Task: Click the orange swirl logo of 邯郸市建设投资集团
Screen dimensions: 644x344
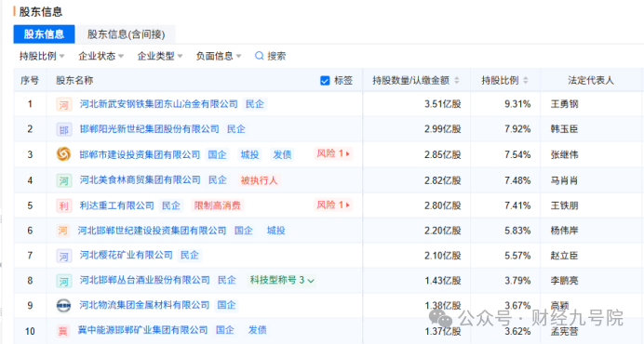Action: [63, 154]
